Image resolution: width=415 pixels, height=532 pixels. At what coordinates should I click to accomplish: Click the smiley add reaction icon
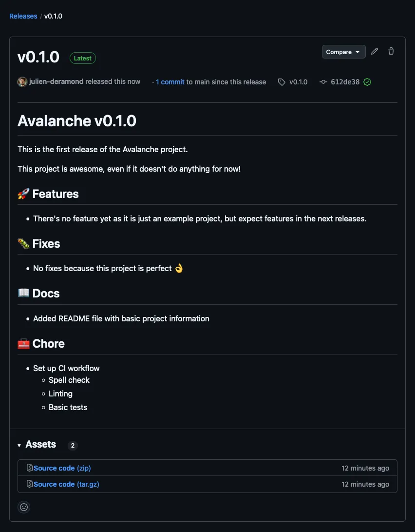point(24,507)
